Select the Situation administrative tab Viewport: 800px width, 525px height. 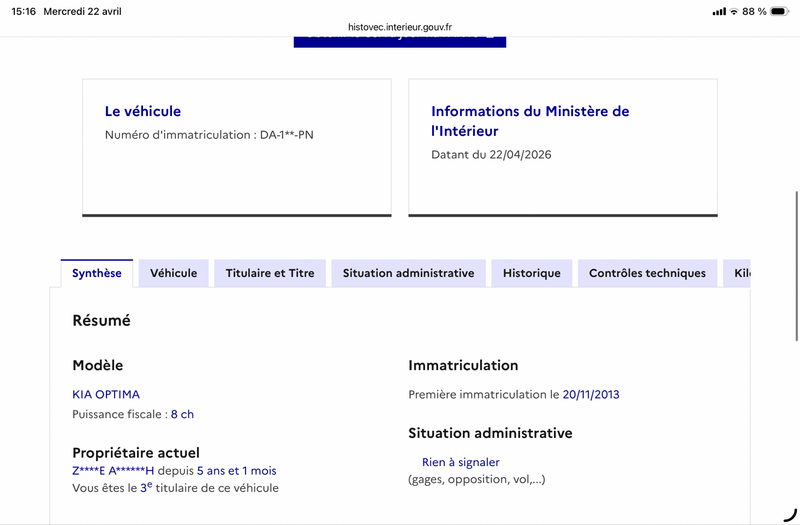(x=408, y=273)
